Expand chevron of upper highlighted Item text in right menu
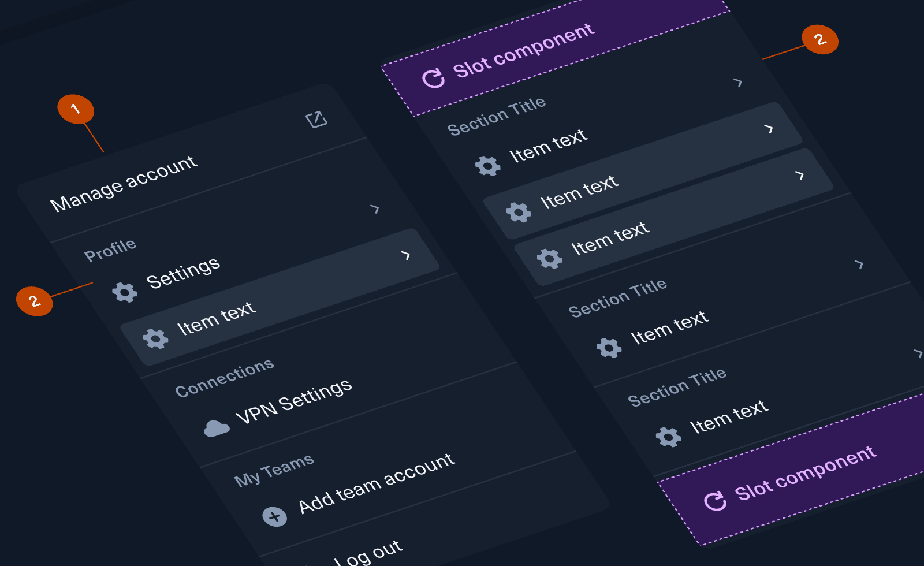Viewport: 924px width, 566px height. 769,129
